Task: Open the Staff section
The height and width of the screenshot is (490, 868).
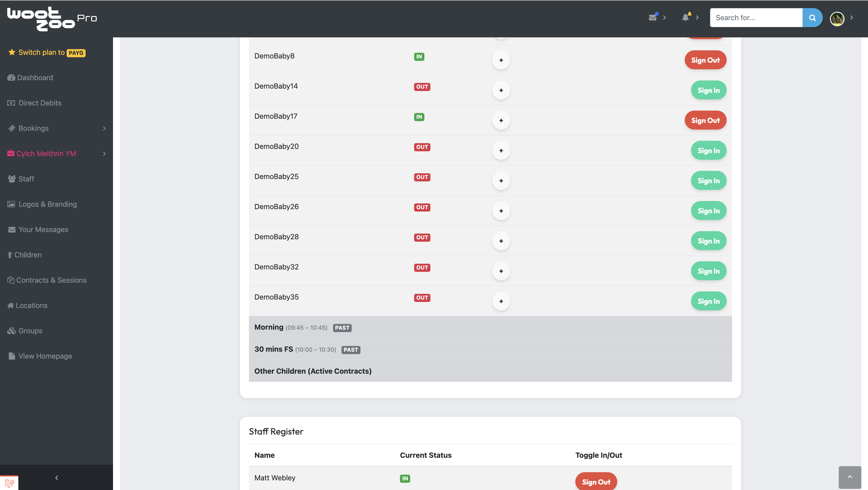Action: 26,179
